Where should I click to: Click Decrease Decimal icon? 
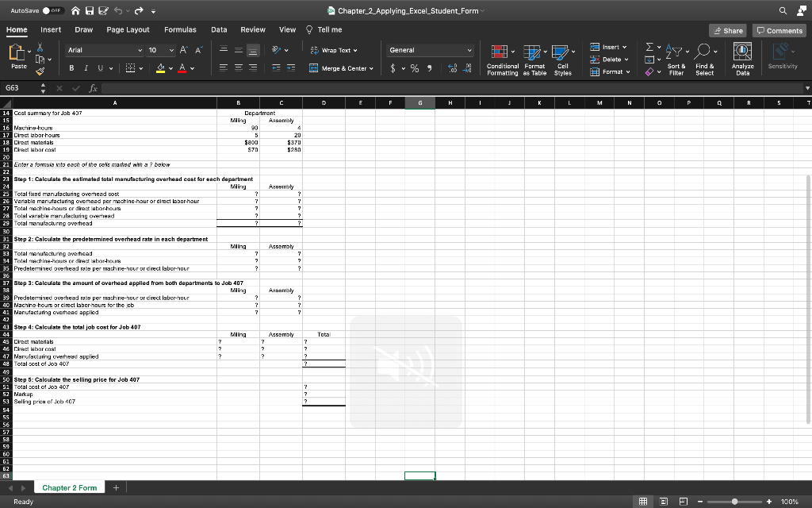[x=467, y=68]
